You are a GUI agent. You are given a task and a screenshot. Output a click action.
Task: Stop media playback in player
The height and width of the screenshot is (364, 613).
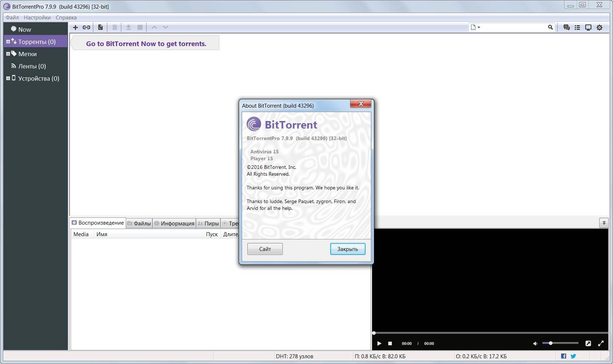390,343
